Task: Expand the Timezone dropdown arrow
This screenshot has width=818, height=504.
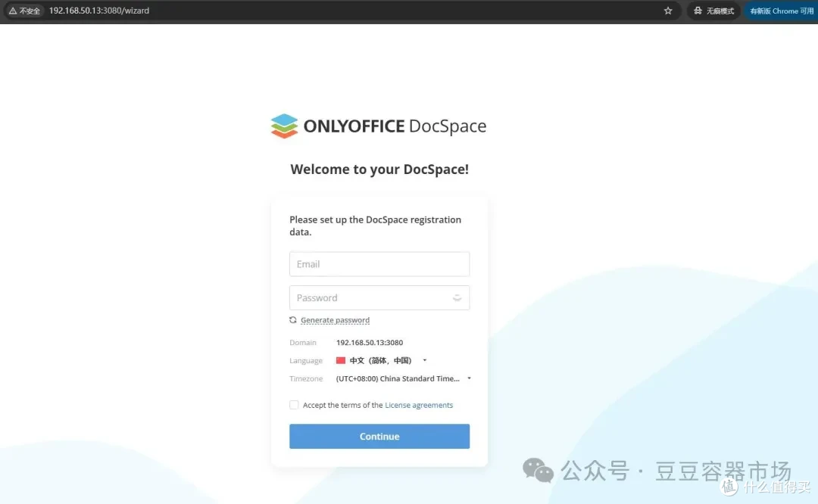Action: click(469, 378)
